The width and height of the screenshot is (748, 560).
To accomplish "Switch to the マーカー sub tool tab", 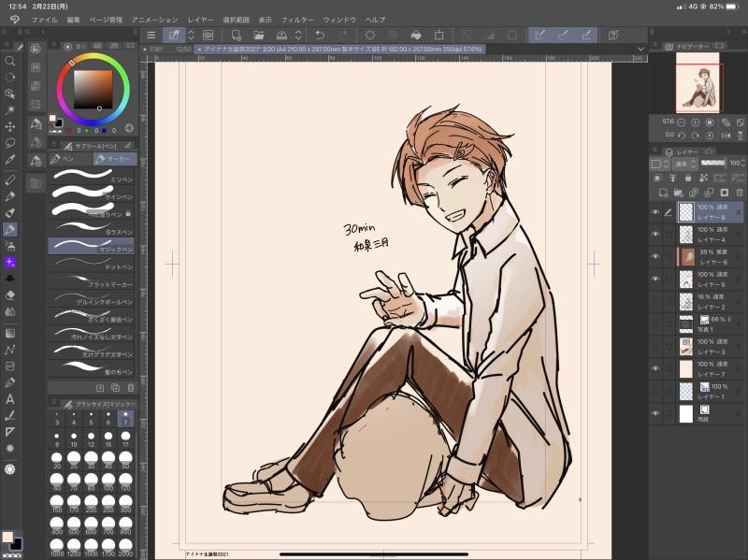I will [x=115, y=160].
